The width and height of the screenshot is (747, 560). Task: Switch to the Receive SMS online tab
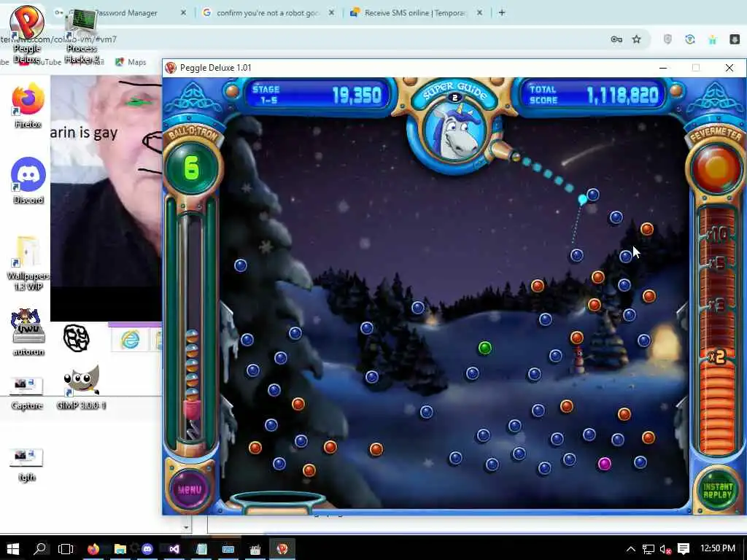pyautogui.click(x=416, y=13)
